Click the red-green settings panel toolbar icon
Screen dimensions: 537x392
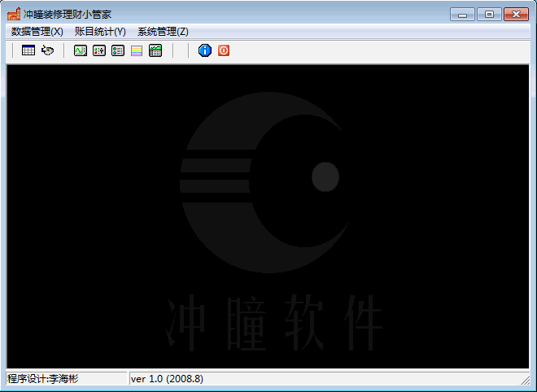[99, 50]
